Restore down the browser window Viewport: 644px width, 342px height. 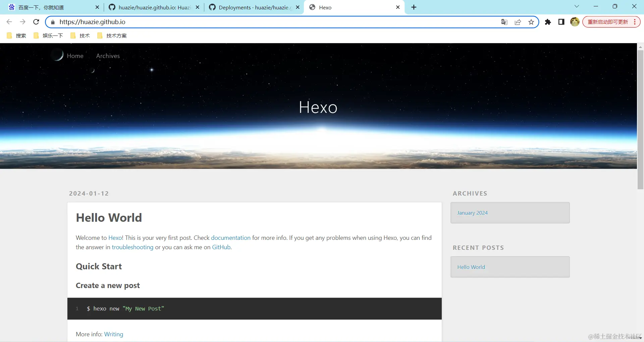[x=615, y=6]
